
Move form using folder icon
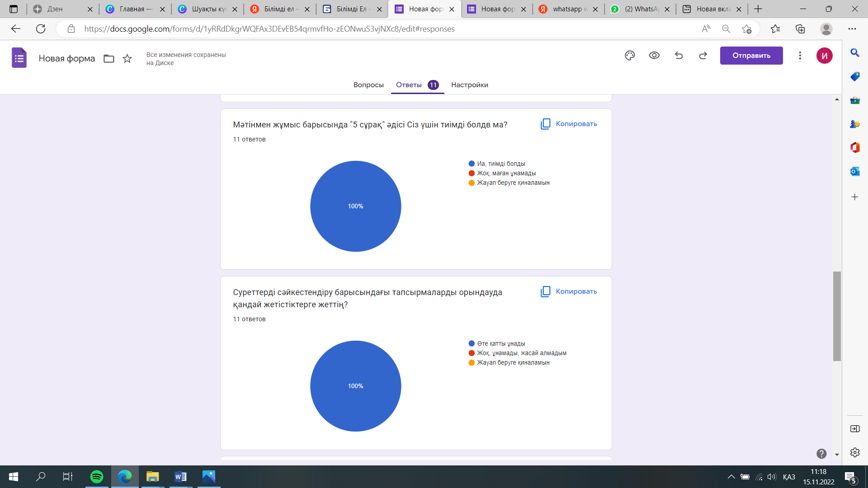(x=108, y=59)
